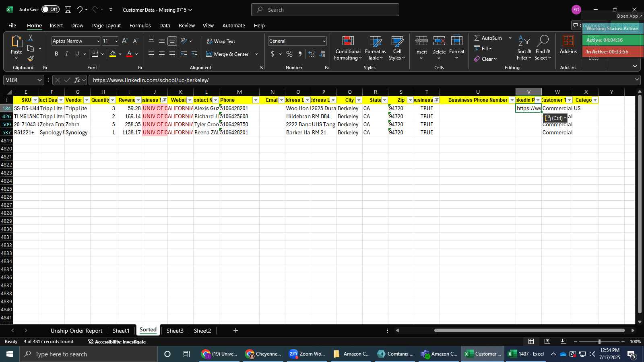This screenshot has width=644, height=362.
Task: Apply Accounting Number Format dollar icon
Action: pos(273,54)
